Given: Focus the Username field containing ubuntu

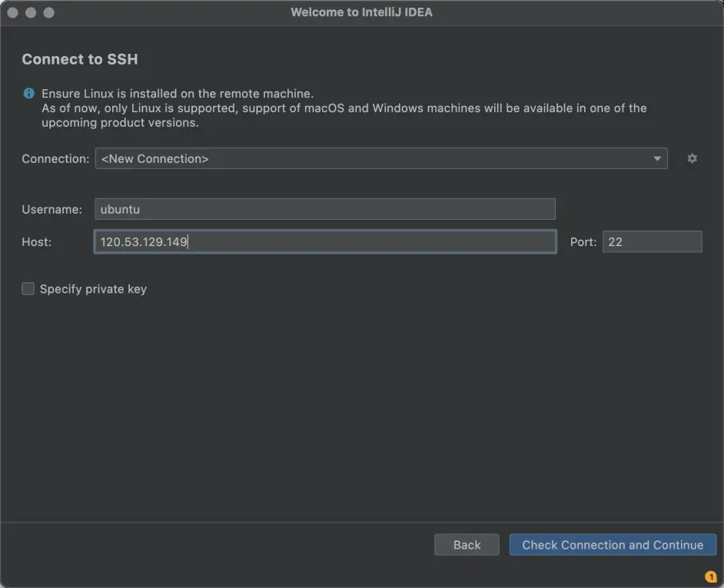Looking at the screenshot, I should pyautogui.click(x=325, y=209).
